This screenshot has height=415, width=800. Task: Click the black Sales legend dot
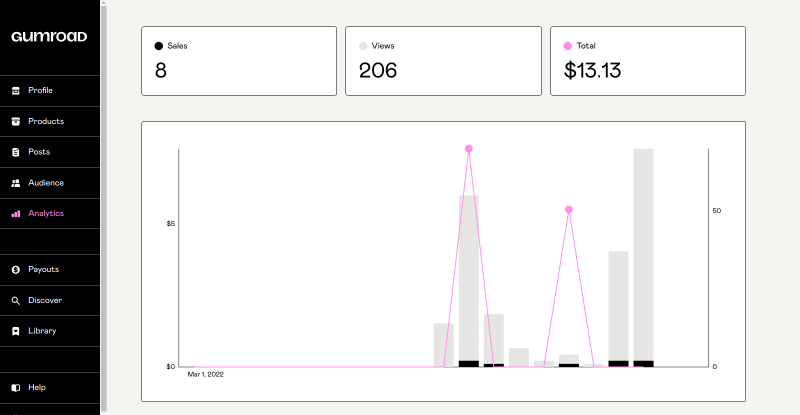point(159,46)
